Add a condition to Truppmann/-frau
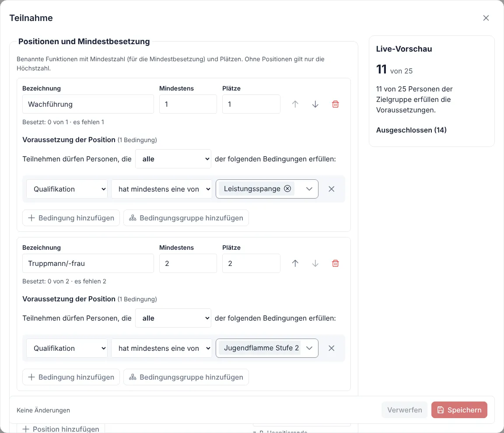The image size is (504, 433). pyautogui.click(x=71, y=377)
